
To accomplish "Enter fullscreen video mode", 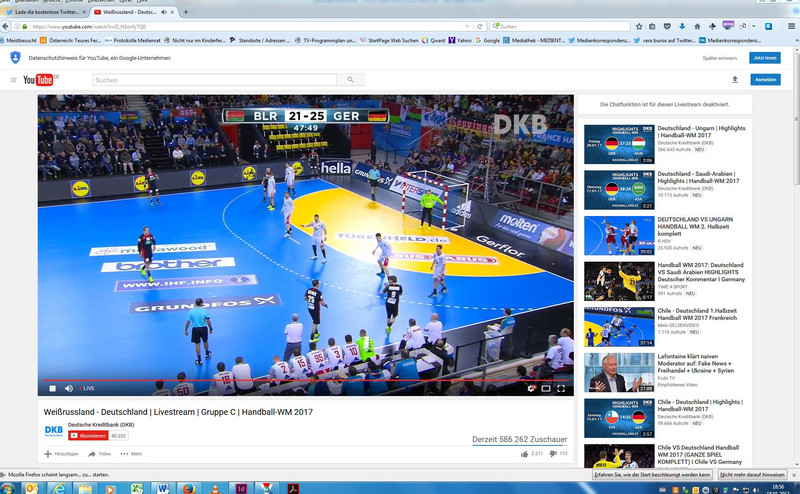I will click(561, 388).
